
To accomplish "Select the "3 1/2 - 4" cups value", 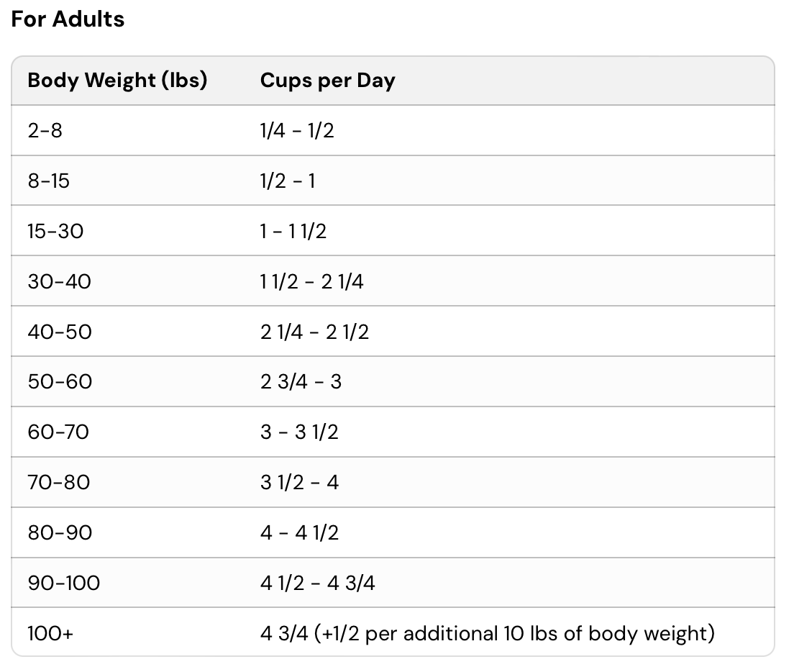I will coord(299,482).
